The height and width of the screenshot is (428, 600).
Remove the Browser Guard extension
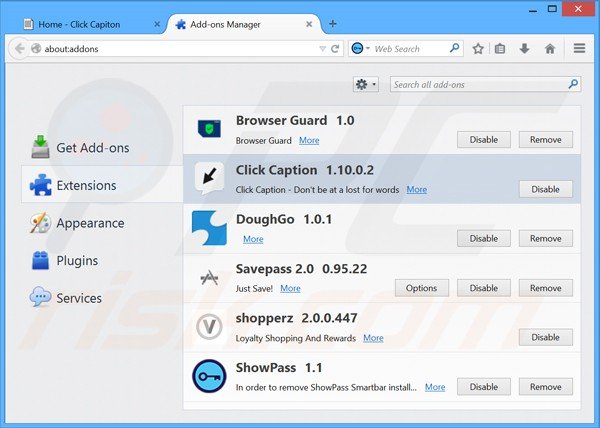coord(546,140)
